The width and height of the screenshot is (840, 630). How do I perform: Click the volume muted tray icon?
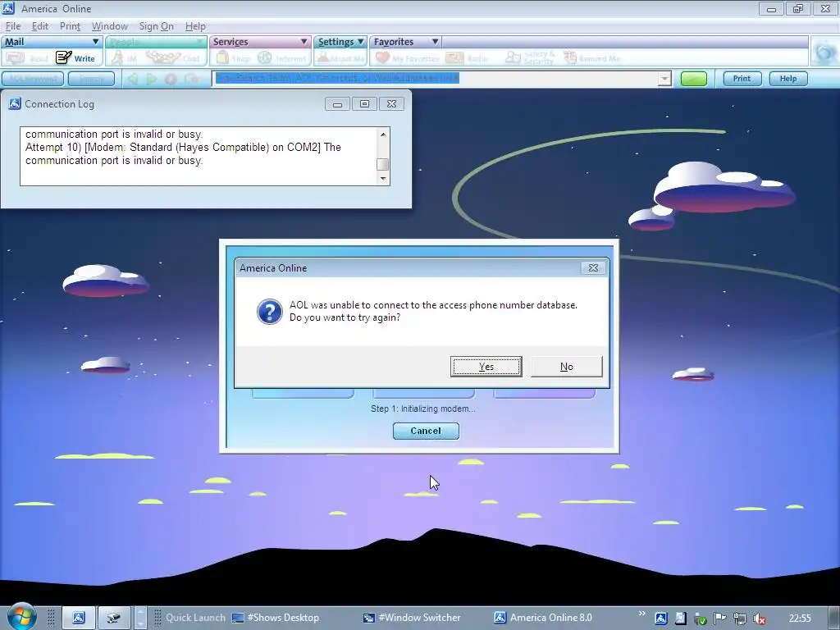click(759, 619)
